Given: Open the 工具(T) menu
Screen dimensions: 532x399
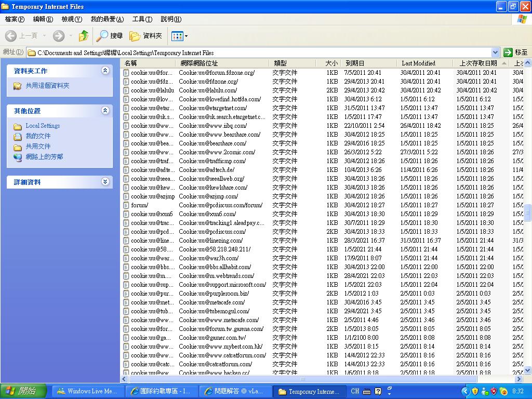Looking at the screenshot, I should [142, 19].
